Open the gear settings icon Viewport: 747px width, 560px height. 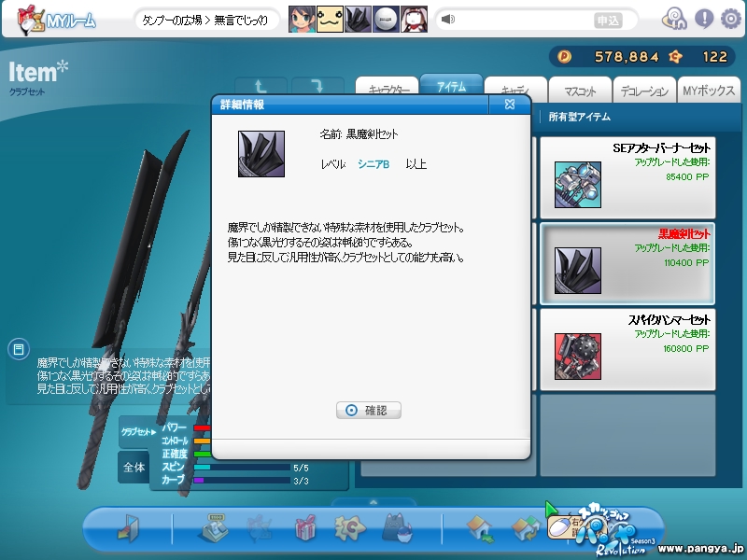pos(730,19)
